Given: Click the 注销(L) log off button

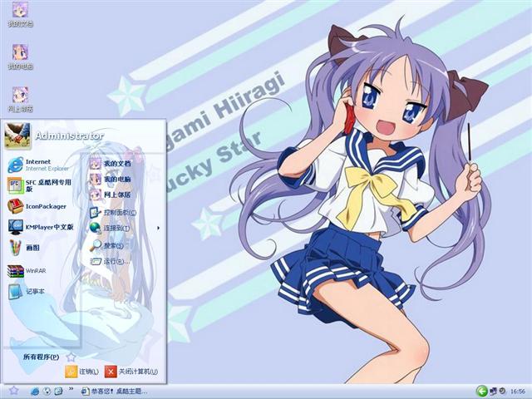Looking at the screenshot, I should coord(81,372).
